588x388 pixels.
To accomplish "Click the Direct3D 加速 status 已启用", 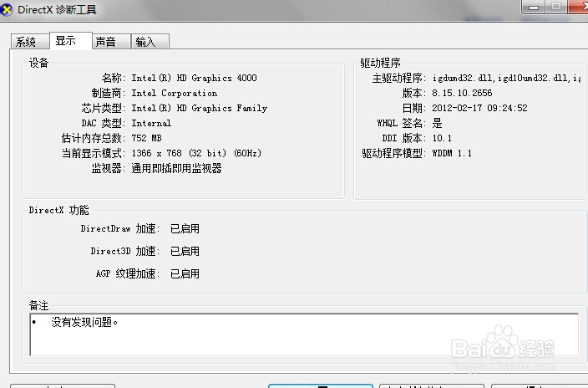I will [x=185, y=251].
